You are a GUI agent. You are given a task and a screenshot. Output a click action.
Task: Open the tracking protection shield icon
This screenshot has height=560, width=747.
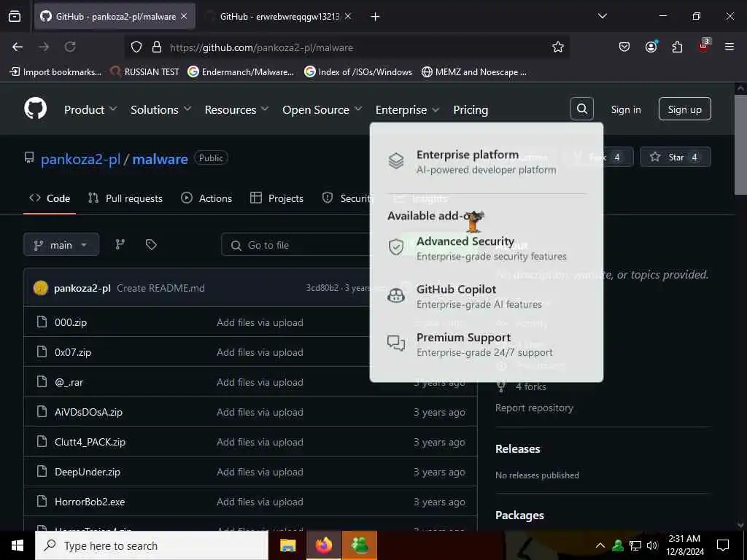136,47
